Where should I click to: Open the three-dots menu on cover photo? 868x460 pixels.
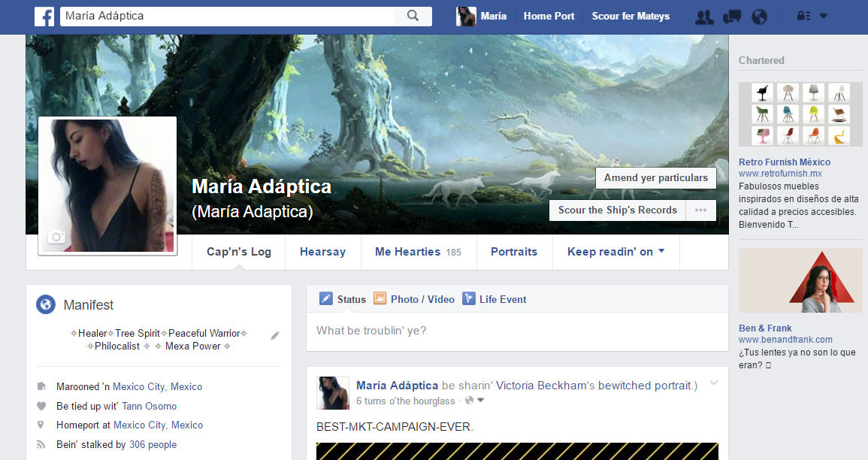700,210
